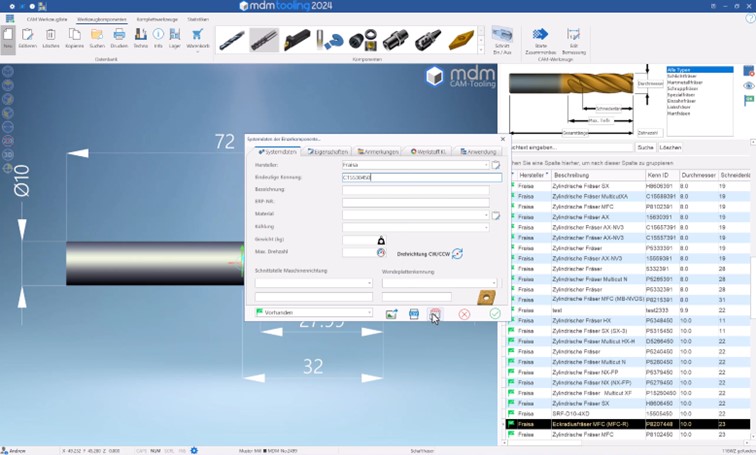
Task: Click the gauge icon beside Max. Drehzahl
Action: click(381, 252)
